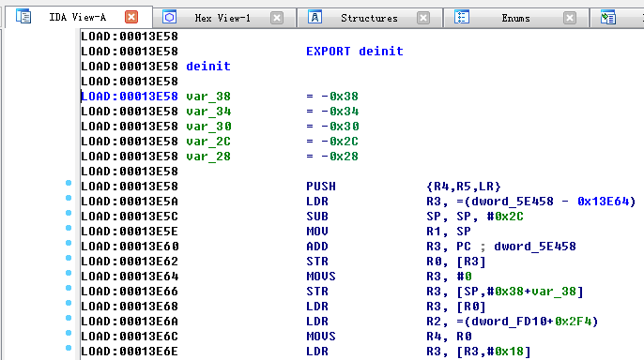The width and height of the screenshot is (644, 360).
Task: Click the highlighted address LOAD:00013E58 var_38 line
Action: (x=130, y=97)
